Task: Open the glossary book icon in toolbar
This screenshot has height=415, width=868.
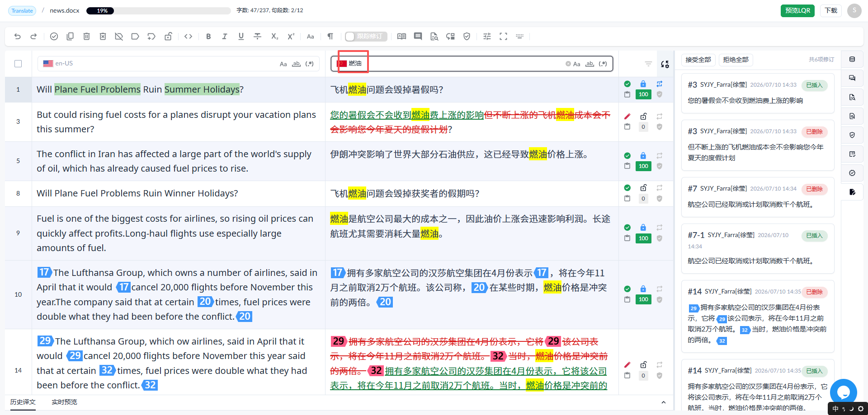Action: click(401, 37)
